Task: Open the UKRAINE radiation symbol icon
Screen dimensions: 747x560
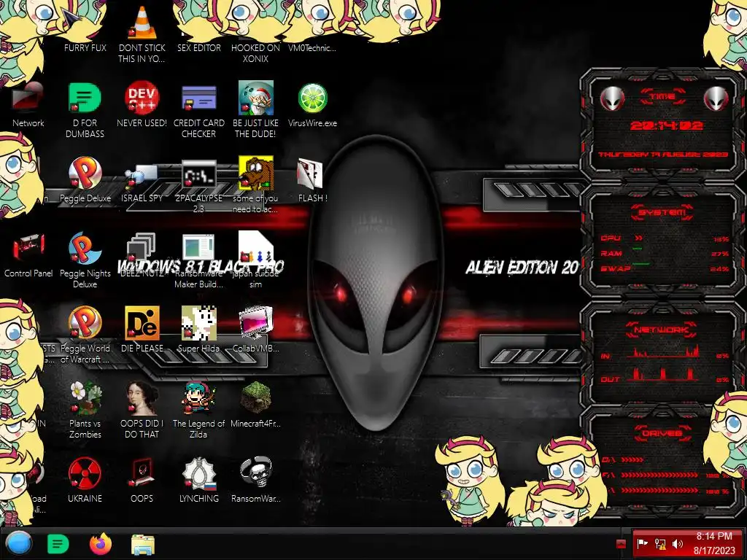Action: pos(85,480)
